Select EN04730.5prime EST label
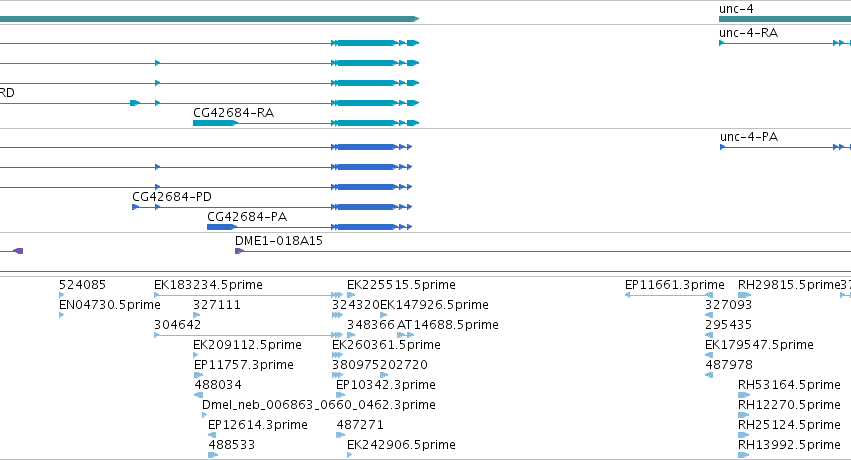Viewport: 851px width, 460px height. point(110,305)
